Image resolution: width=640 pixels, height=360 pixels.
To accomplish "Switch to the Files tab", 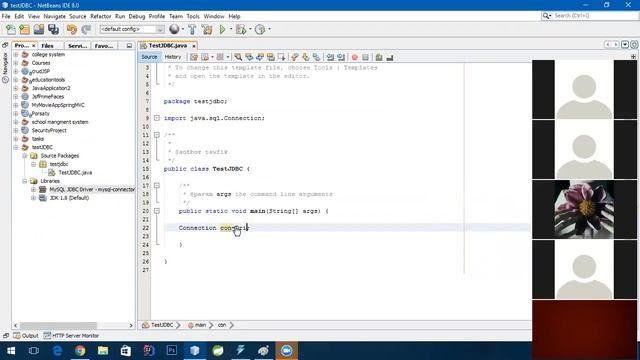I will pos(47,46).
